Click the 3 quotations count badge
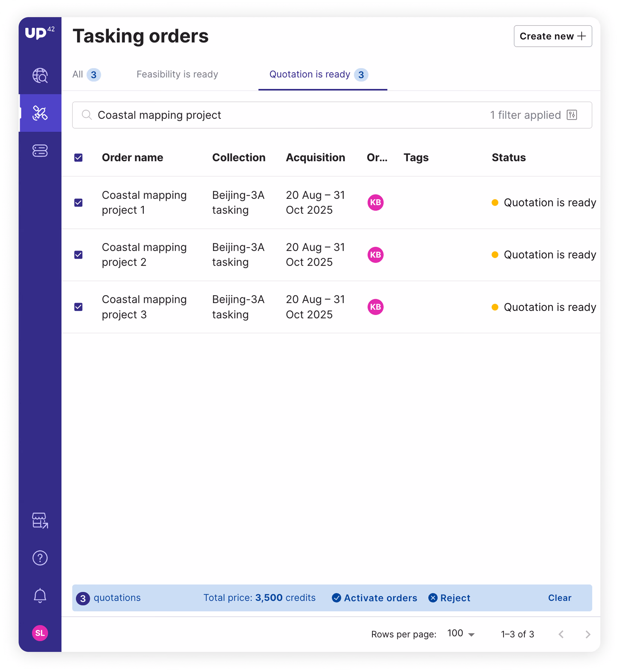Screen dimensions: 619x672 pos(83,598)
